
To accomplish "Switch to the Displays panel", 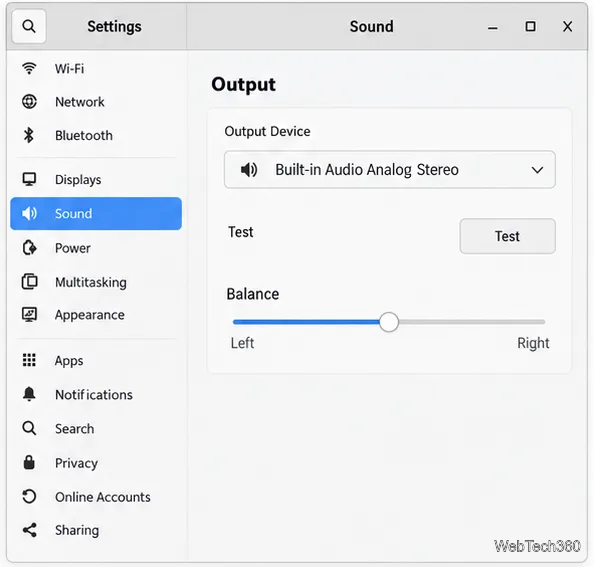I will tap(96, 179).
